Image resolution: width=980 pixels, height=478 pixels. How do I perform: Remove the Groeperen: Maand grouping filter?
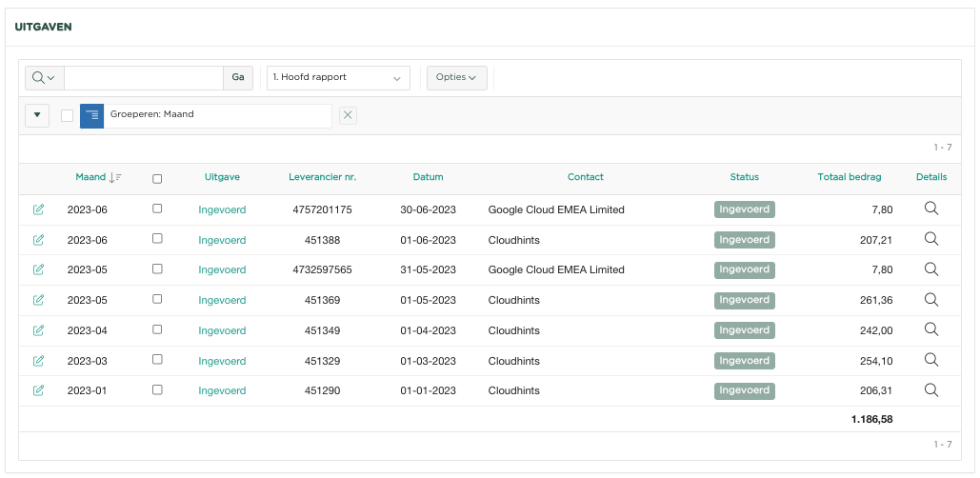(348, 115)
